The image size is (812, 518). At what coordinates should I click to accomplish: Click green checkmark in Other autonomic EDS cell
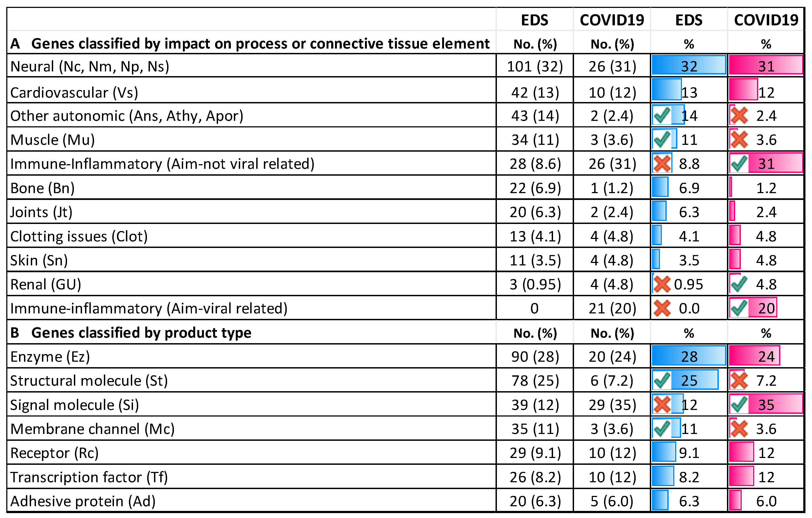[662, 115]
